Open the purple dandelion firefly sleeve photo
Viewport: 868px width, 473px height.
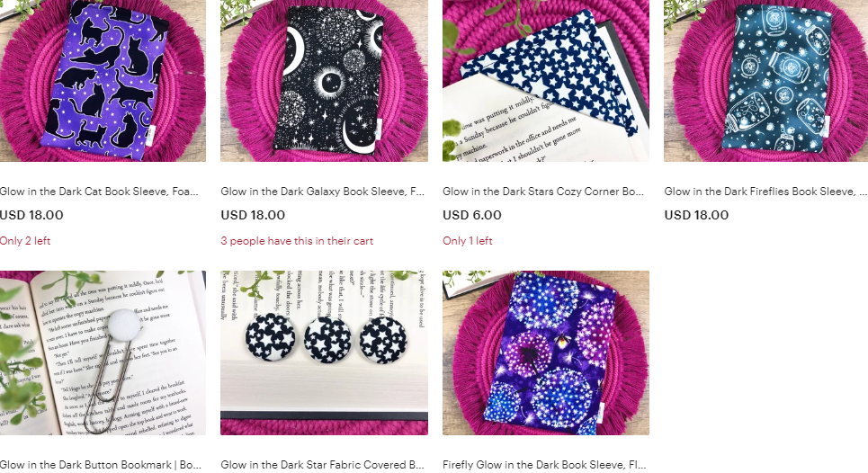(546, 353)
